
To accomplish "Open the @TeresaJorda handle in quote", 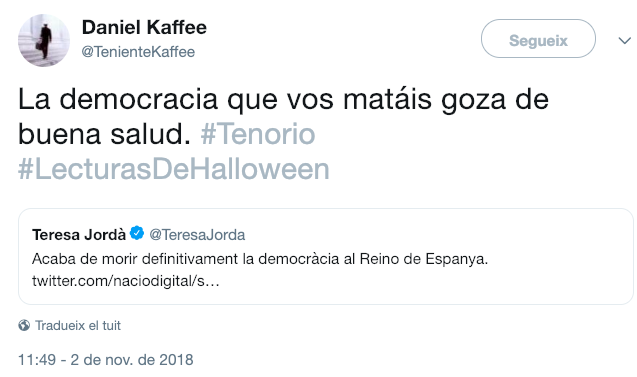I will pos(197,235).
